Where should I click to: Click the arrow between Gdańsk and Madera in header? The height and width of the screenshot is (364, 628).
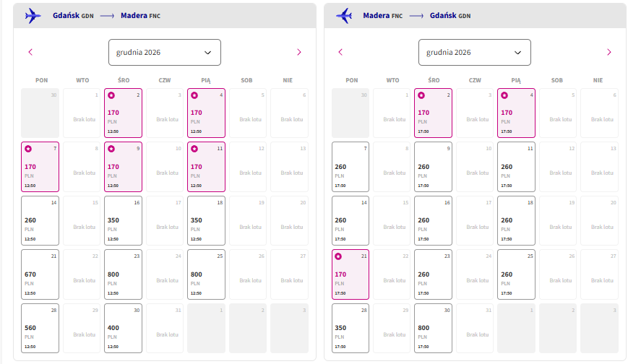point(108,16)
